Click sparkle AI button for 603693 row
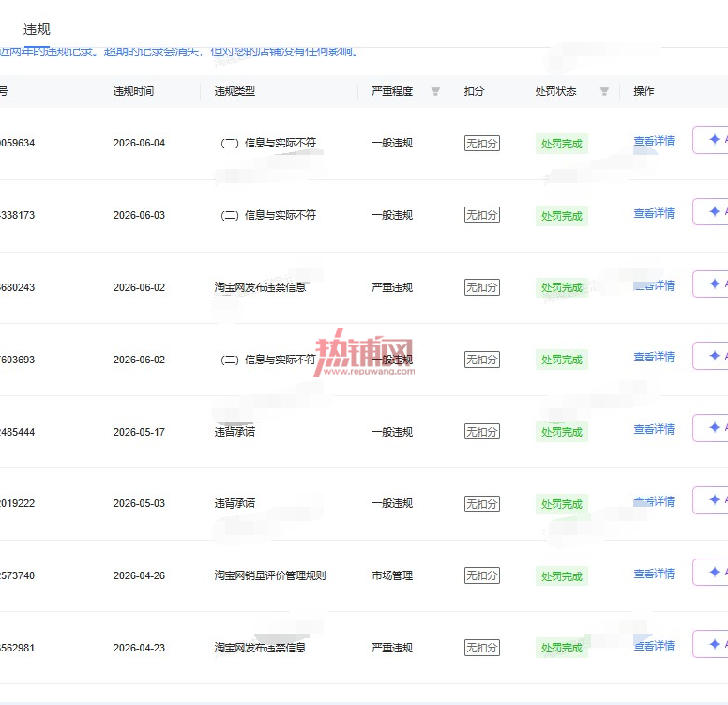The height and width of the screenshot is (705, 728). [x=710, y=356]
